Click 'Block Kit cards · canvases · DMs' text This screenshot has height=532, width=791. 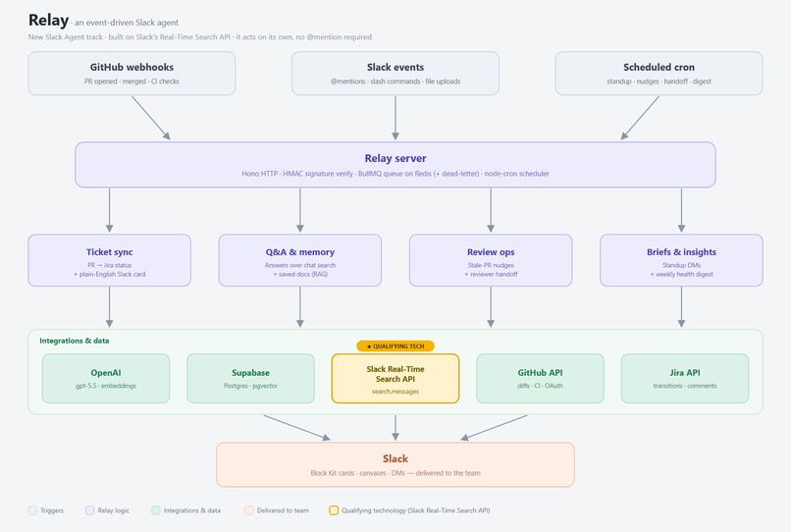tap(358, 473)
